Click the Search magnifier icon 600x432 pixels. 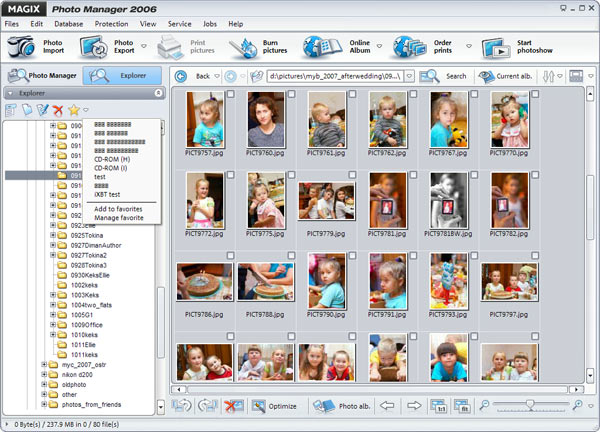[x=429, y=76]
